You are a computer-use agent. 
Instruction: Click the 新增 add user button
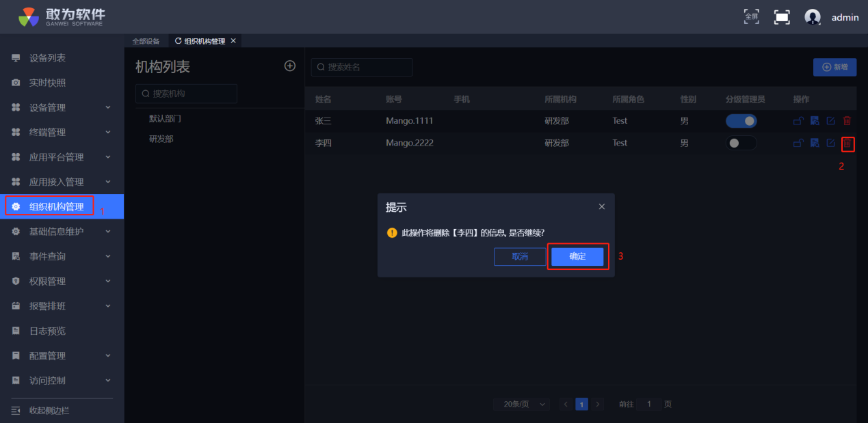click(x=834, y=67)
